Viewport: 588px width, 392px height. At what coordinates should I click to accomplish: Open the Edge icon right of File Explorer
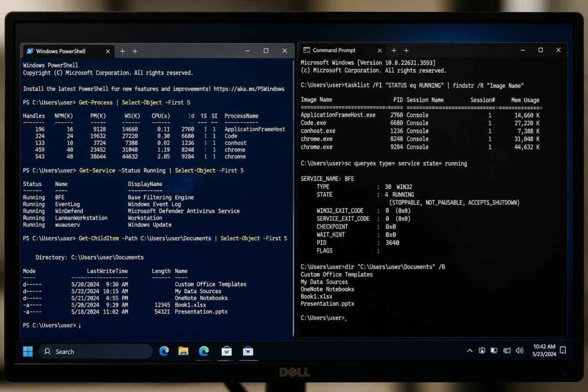click(x=203, y=351)
